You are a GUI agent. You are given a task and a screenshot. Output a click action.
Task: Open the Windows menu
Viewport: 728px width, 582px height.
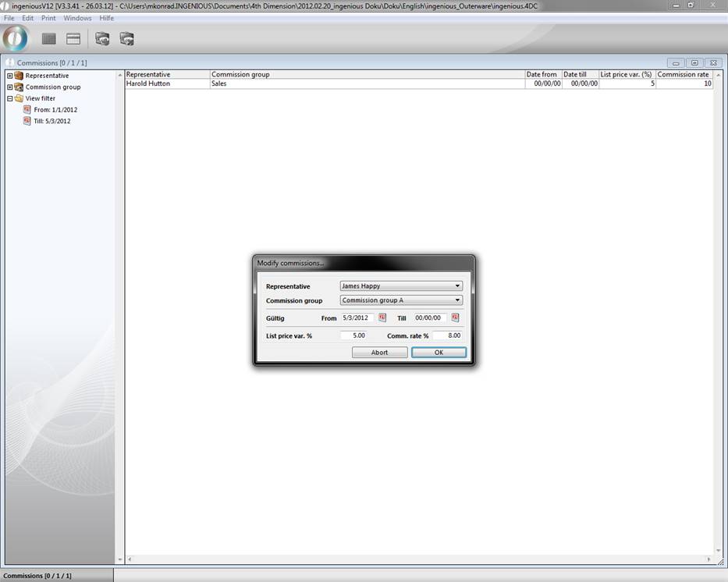(x=77, y=18)
